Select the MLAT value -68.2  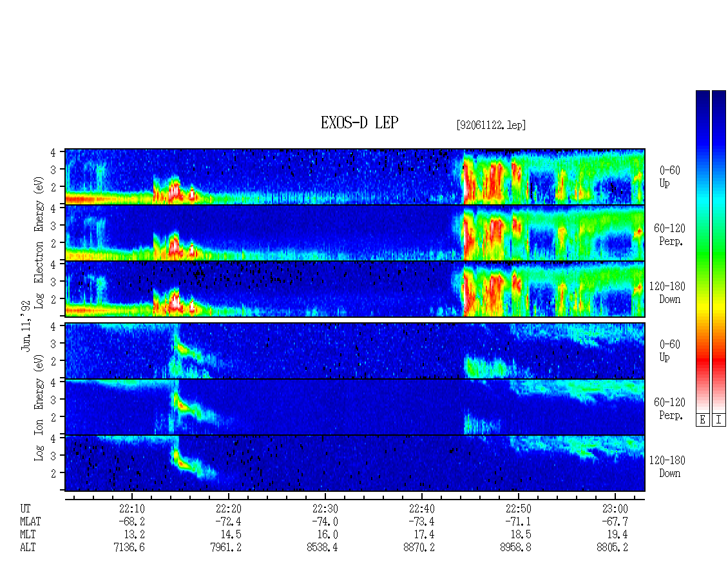click(x=131, y=521)
